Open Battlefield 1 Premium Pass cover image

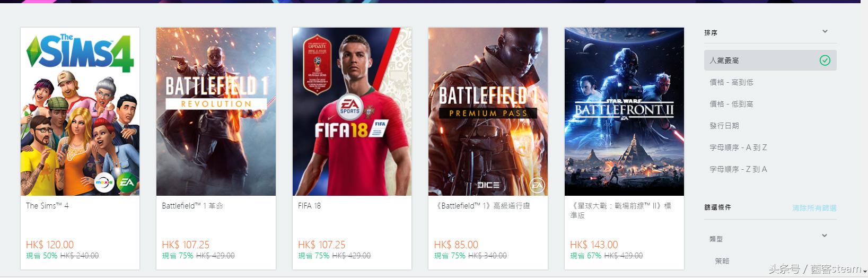488,111
